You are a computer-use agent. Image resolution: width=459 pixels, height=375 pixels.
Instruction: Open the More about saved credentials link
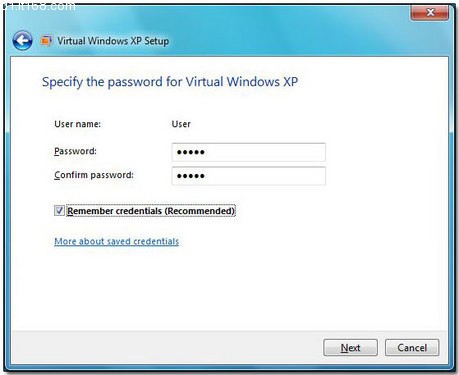pos(117,241)
